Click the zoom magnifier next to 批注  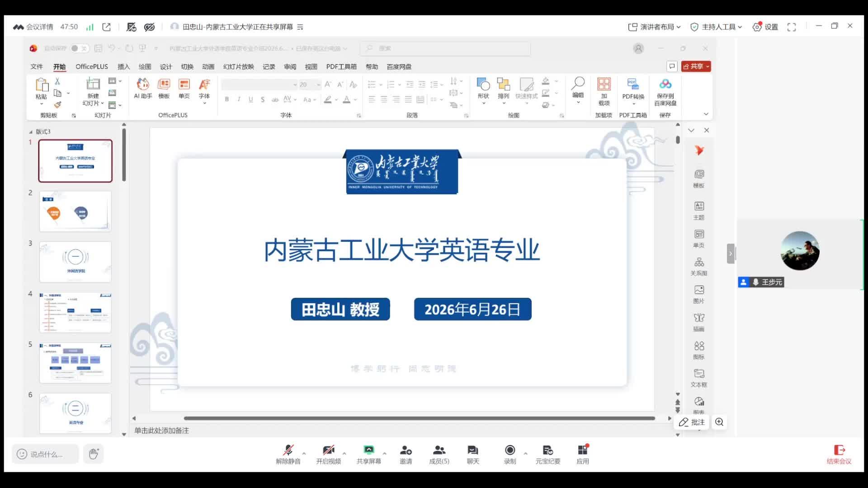pyautogui.click(x=719, y=422)
